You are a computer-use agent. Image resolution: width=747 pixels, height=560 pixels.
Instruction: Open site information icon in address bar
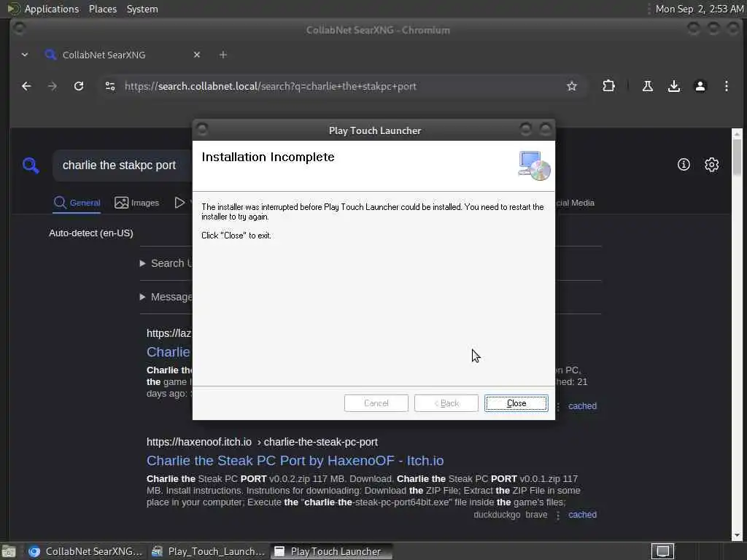[110, 86]
